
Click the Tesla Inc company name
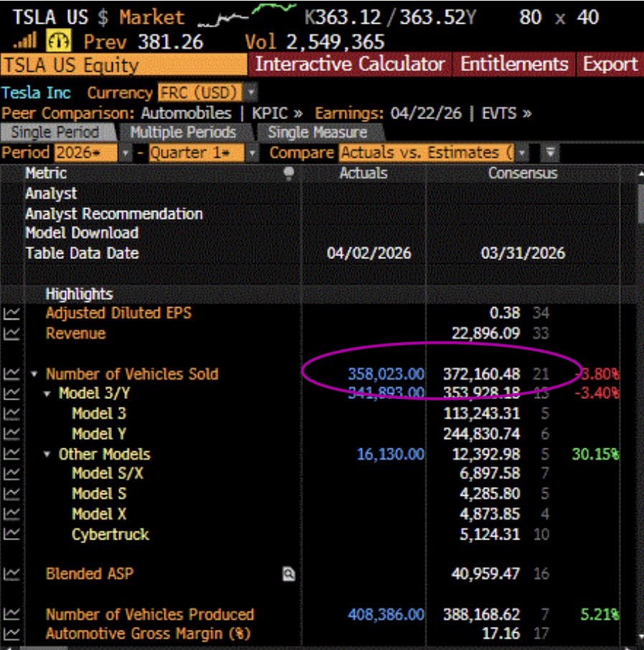(36, 93)
